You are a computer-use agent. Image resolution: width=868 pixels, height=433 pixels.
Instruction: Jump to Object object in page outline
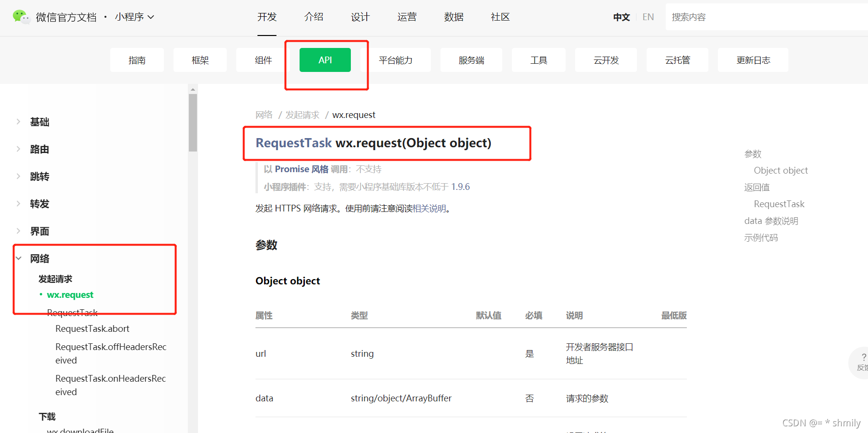tap(781, 170)
